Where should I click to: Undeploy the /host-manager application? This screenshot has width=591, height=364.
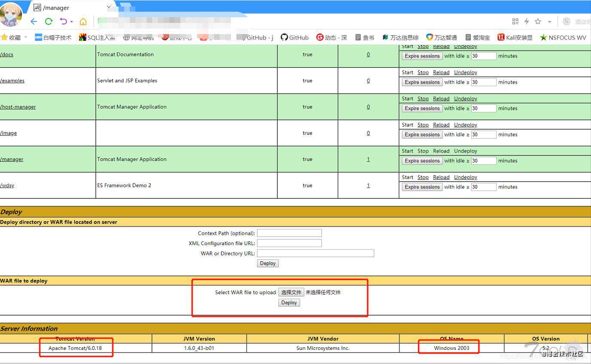pyautogui.click(x=466, y=99)
